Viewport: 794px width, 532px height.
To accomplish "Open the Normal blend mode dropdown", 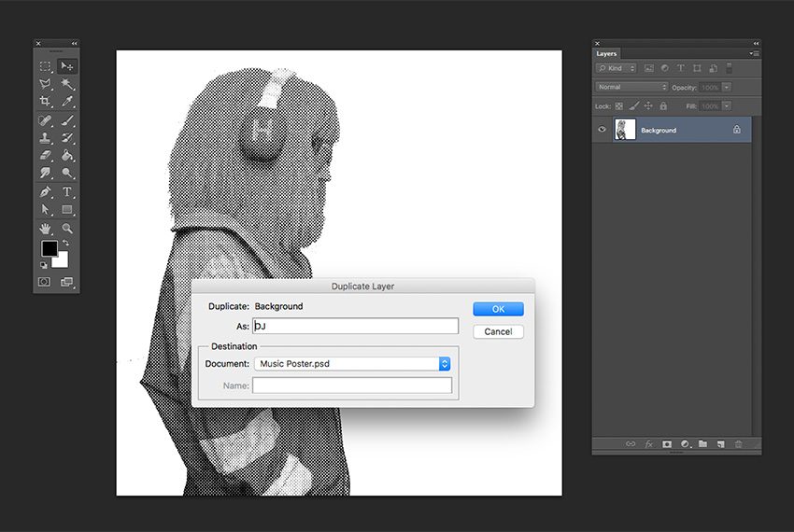I will tap(631, 87).
